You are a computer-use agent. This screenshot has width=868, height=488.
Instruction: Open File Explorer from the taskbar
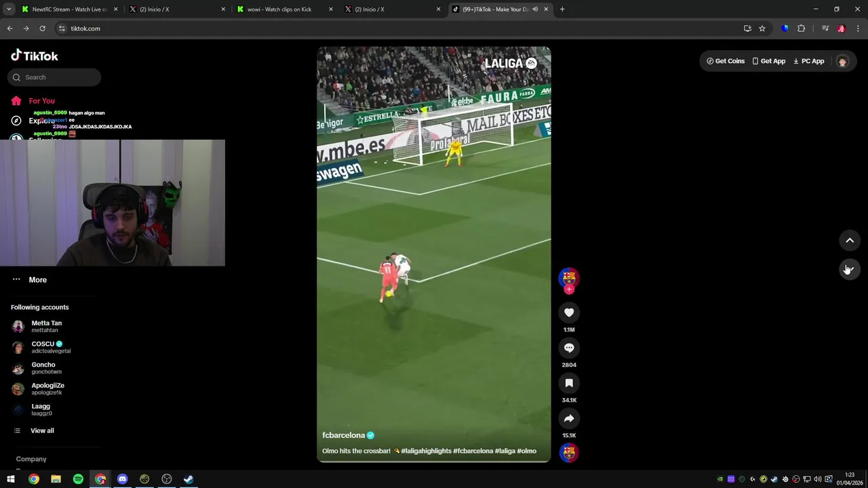click(x=56, y=479)
